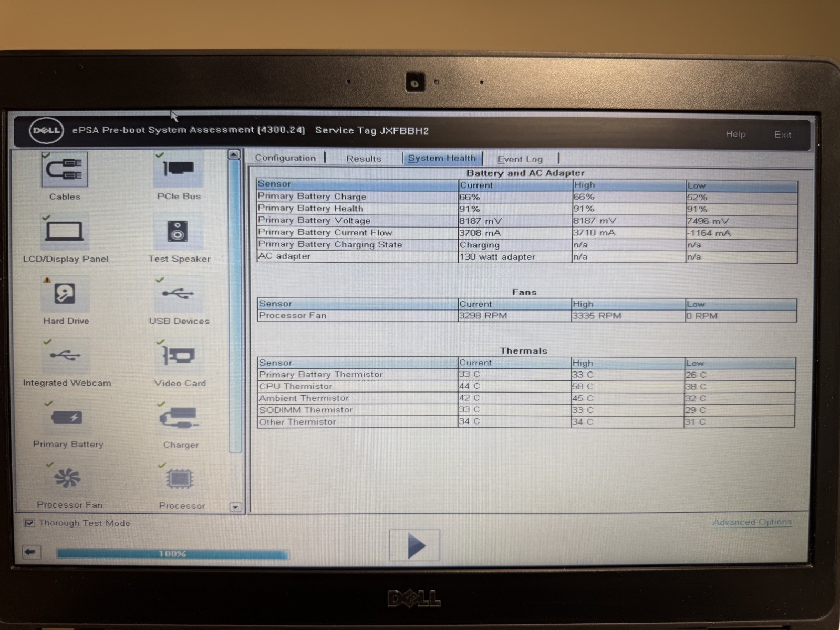Click the '130 watt adapter' value
The width and height of the screenshot is (840, 630).
pyautogui.click(x=497, y=256)
